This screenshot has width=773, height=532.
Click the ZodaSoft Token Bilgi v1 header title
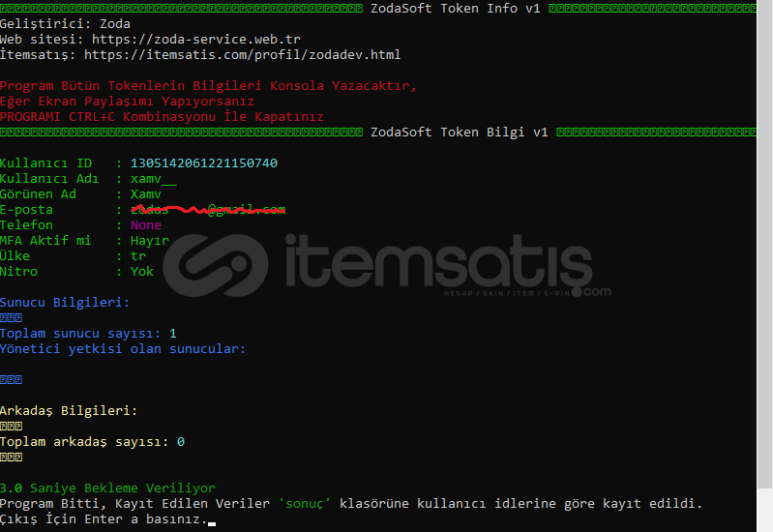click(x=460, y=133)
